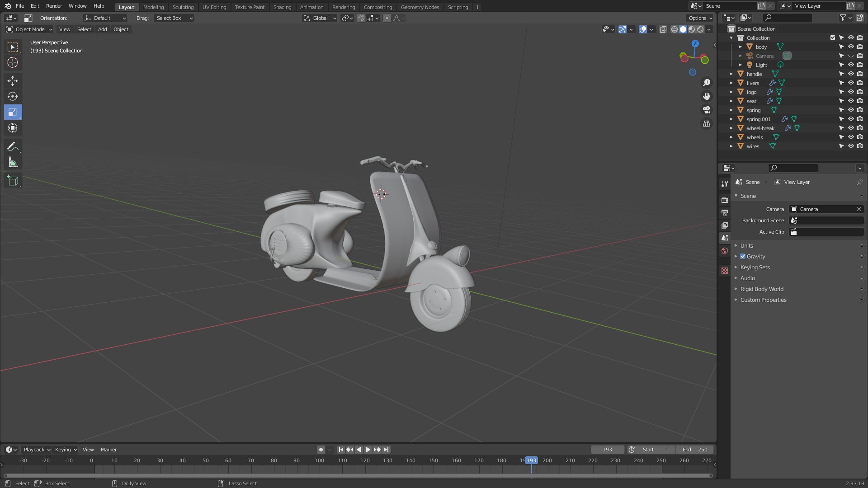Open the Texture properties tab icon

click(x=725, y=270)
